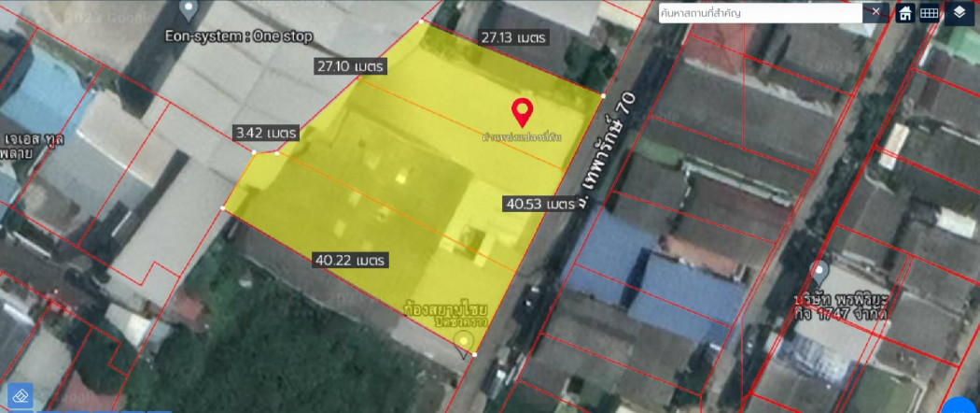Click the ท้องสนามไชย place name label
The image size is (980, 413).
(446, 310)
